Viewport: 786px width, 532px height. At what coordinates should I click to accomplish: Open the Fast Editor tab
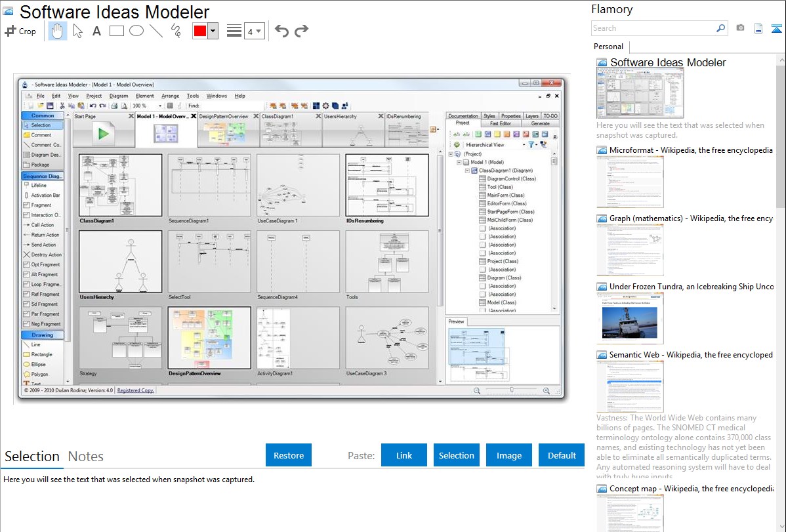pos(501,123)
